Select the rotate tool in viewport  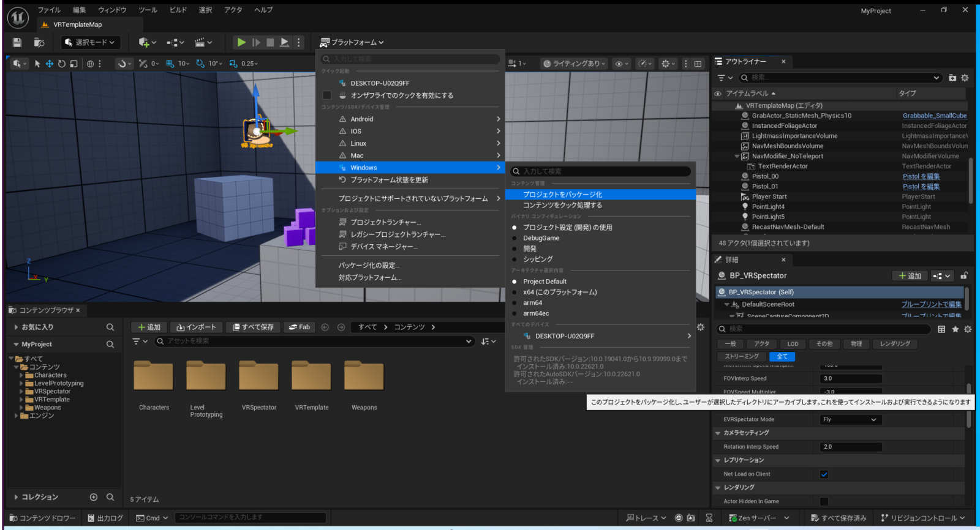[x=61, y=64]
